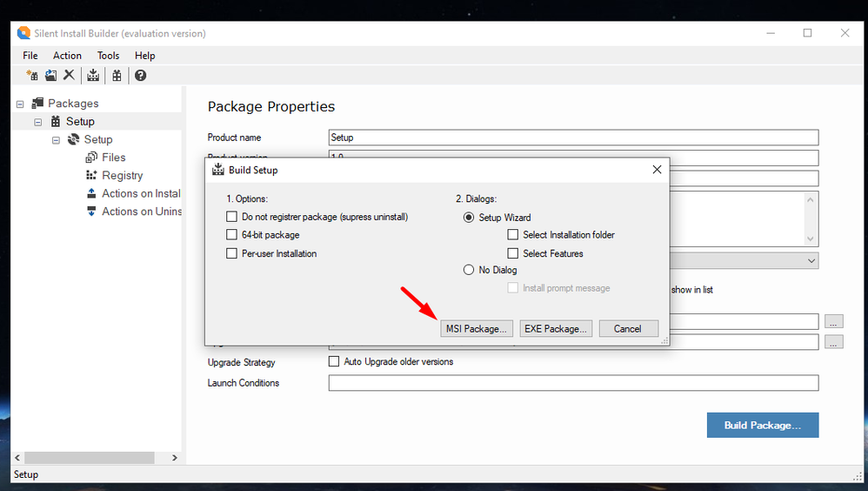Open the Actions on Install node

pyautogui.click(x=141, y=193)
